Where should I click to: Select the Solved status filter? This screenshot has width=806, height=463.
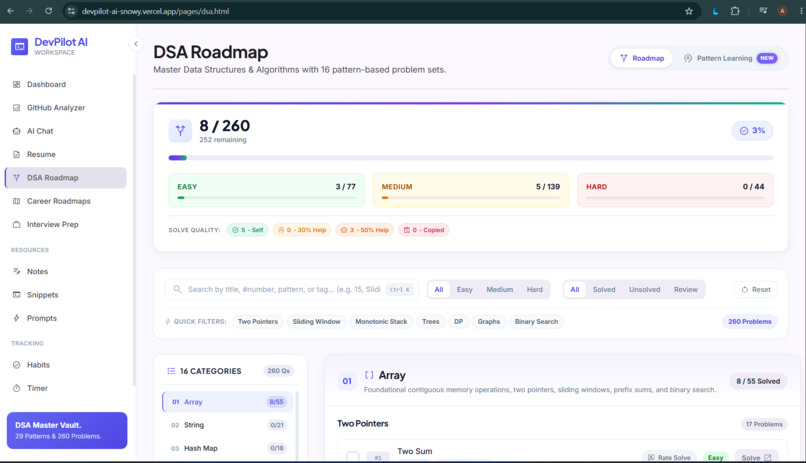(x=604, y=289)
